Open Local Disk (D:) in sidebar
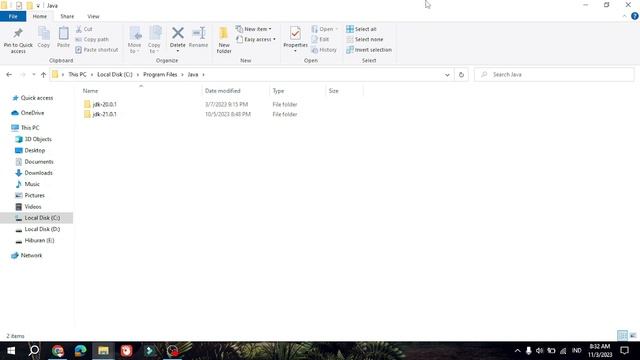640x360 pixels. 38,229
